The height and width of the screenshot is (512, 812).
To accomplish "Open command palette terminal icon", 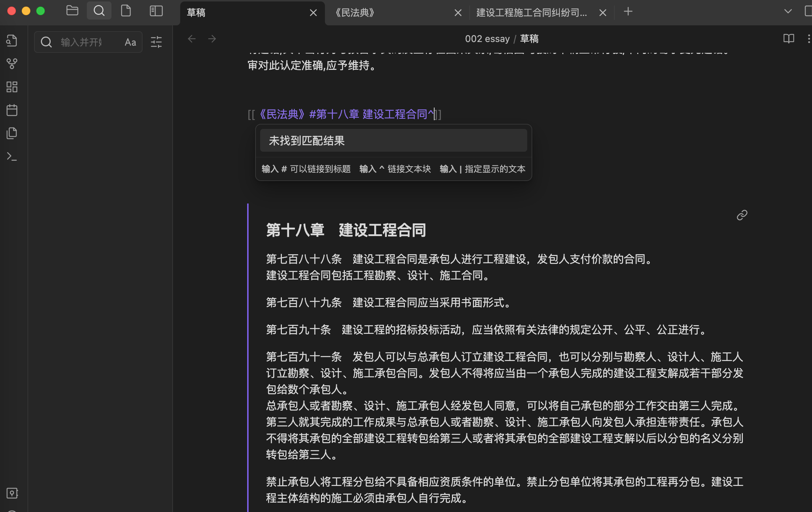I will tap(12, 156).
